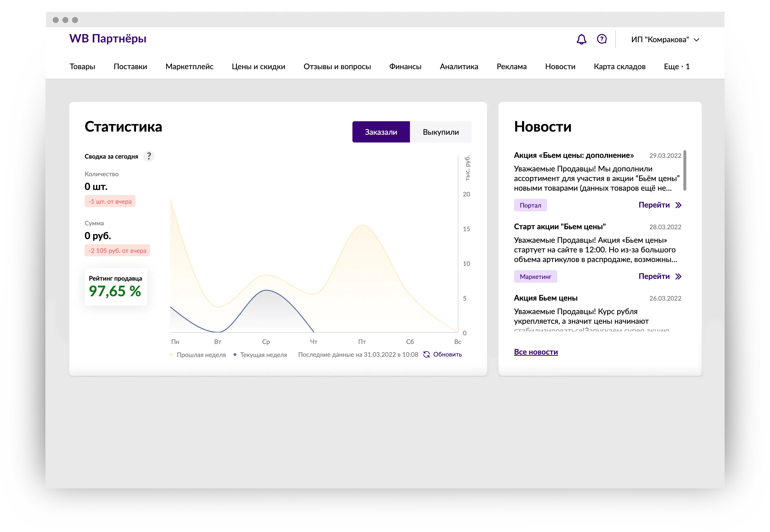Open the Аналитика menu item
The height and width of the screenshot is (532, 770).
(x=459, y=67)
